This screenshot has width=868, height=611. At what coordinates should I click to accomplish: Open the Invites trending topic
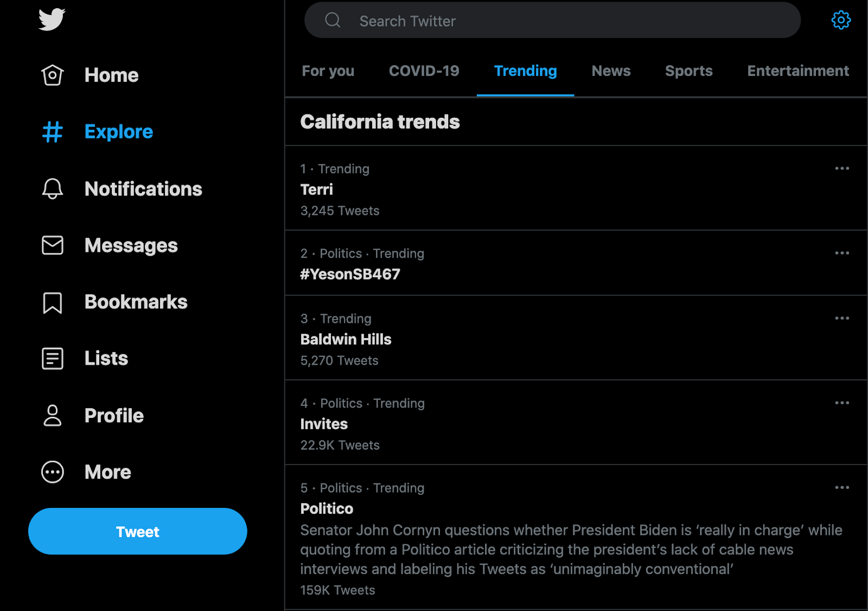(x=324, y=424)
